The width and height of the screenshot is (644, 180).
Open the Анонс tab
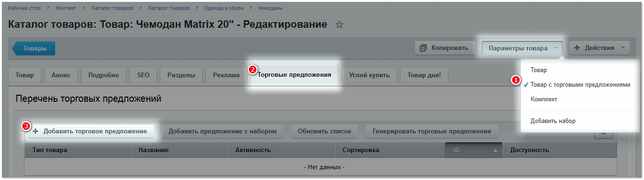61,75
